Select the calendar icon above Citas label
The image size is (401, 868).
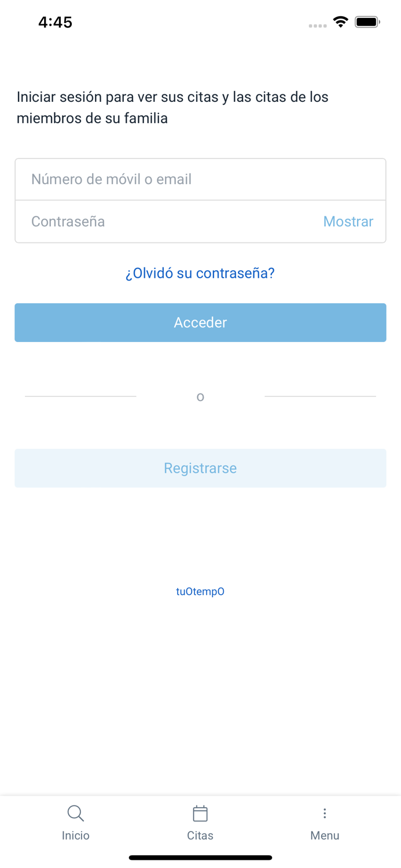coord(200,813)
